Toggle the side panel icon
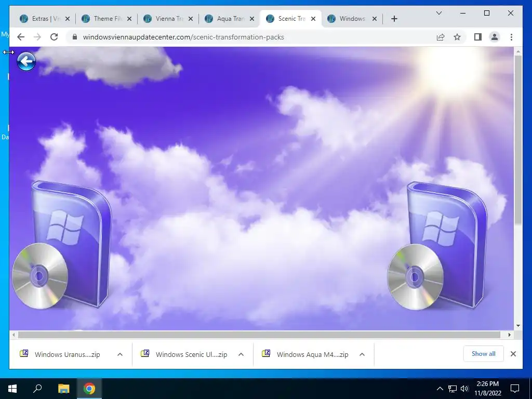Image resolution: width=532 pixels, height=399 pixels. 478,37
